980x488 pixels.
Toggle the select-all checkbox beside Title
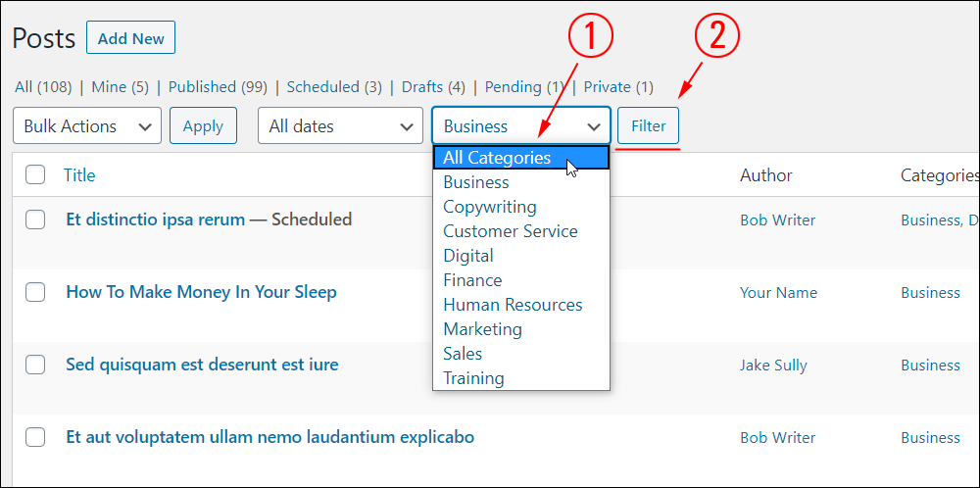pos(35,175)
